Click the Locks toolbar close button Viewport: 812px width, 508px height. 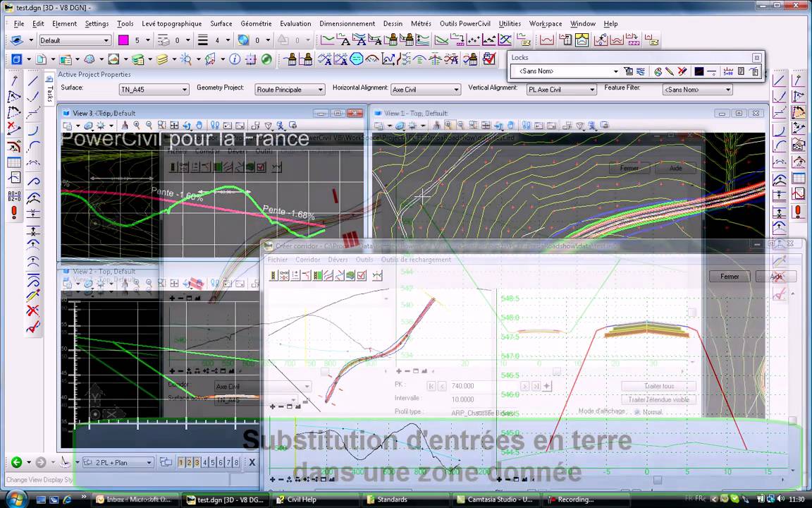756,58
